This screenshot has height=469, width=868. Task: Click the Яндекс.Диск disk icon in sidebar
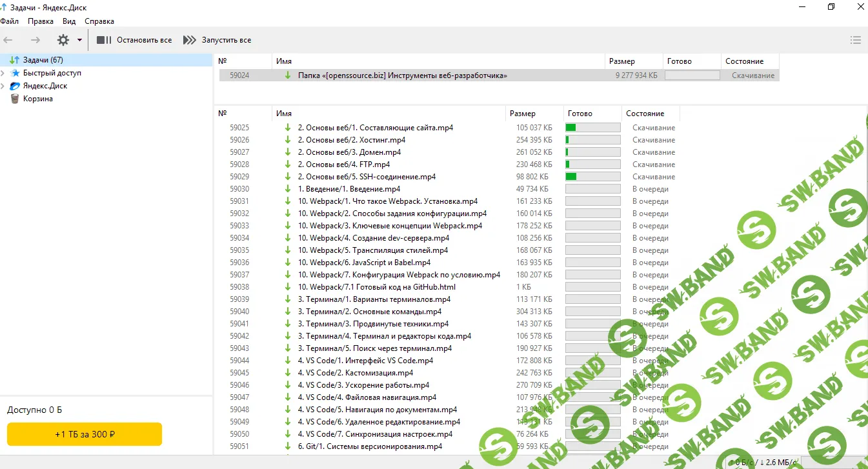point(15,86)
